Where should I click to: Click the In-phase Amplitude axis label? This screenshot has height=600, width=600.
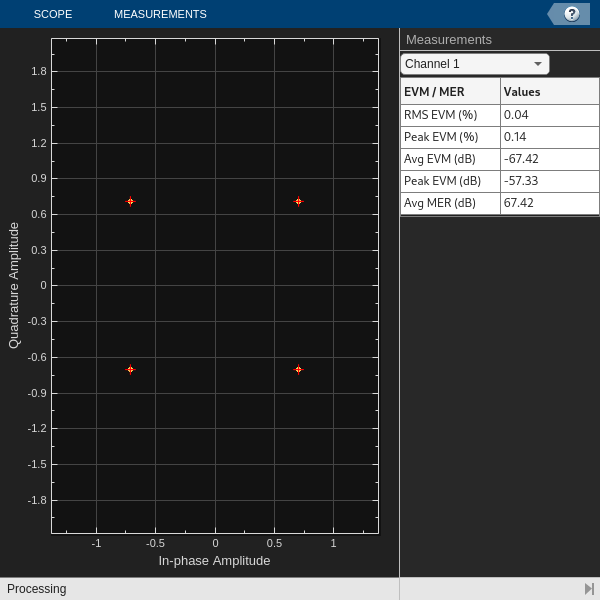click(214, 561)
